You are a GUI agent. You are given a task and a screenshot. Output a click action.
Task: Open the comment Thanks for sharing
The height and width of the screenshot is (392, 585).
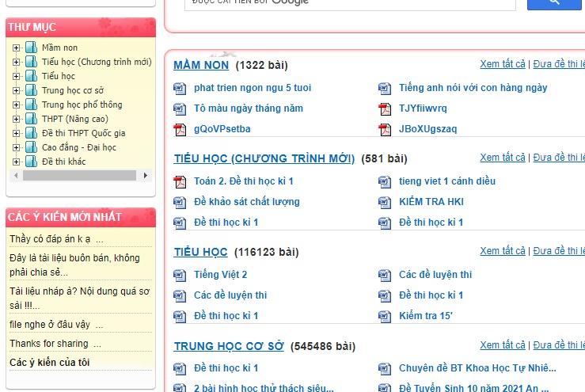[x=55, y=344]
